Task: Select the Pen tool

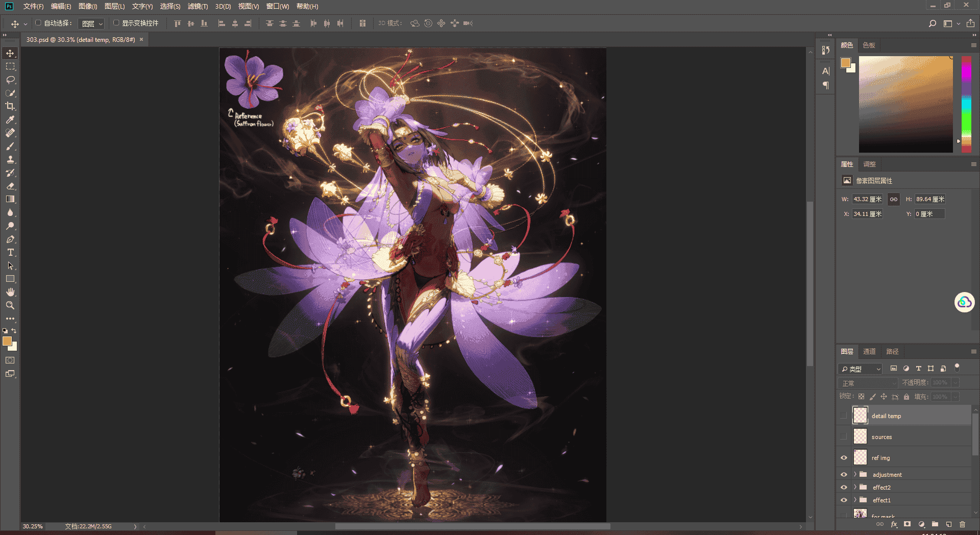Action: click(x=10, y=239)
